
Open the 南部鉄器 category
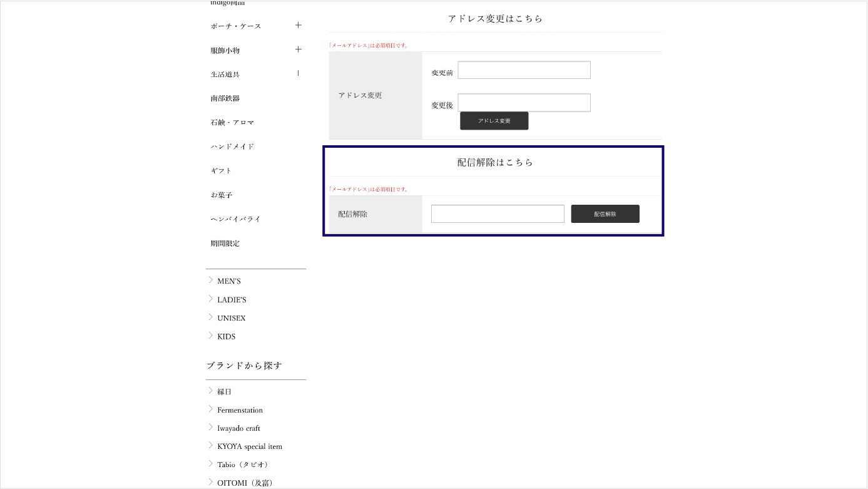click(225, 98)
